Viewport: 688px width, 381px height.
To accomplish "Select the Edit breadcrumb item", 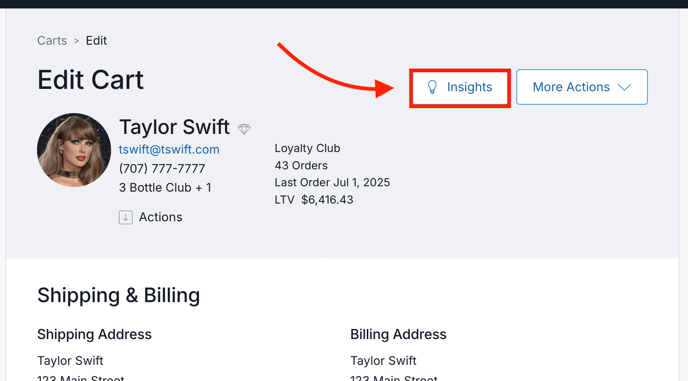I will [x=96, y=40].
